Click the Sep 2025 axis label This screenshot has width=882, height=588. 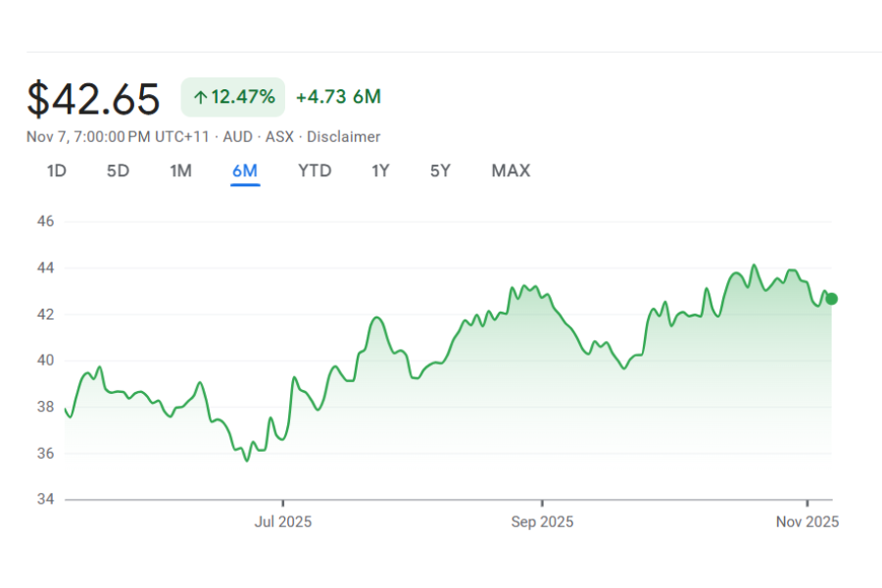[x=542, y=522]
